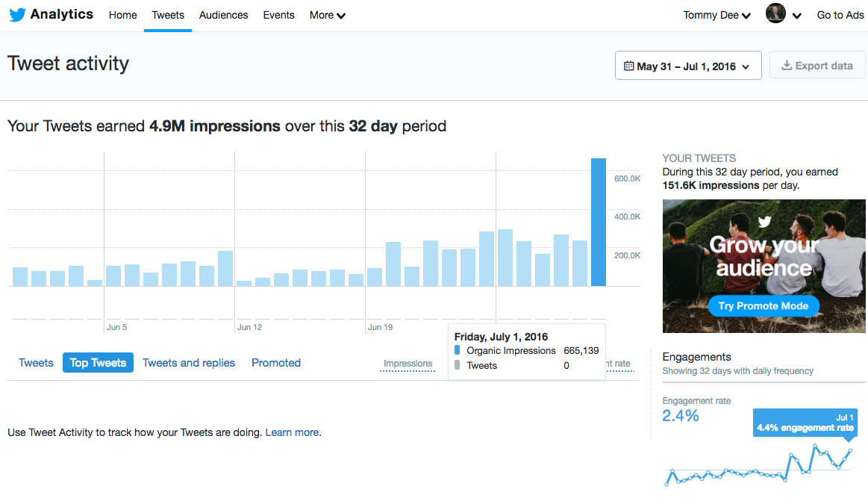
Task: Click the Friday, July 1, 2016 tooltip title
Action: point(501,337)
